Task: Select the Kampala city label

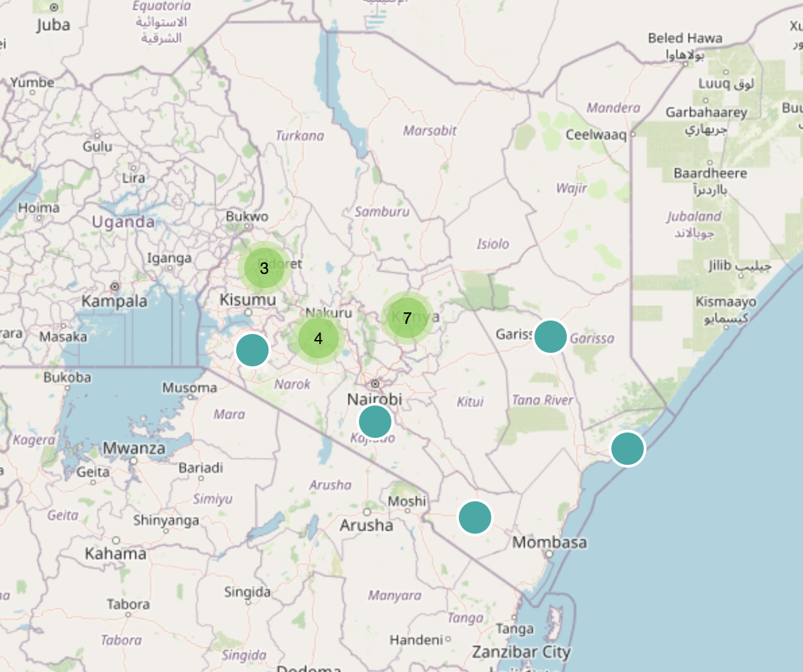Action: 114,301
